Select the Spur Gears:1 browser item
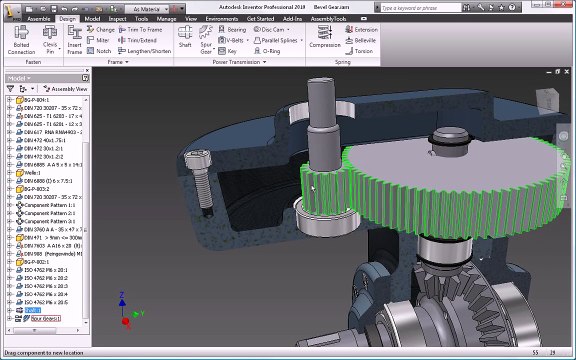Screen dimensions: 576x360 coord(46,318)
